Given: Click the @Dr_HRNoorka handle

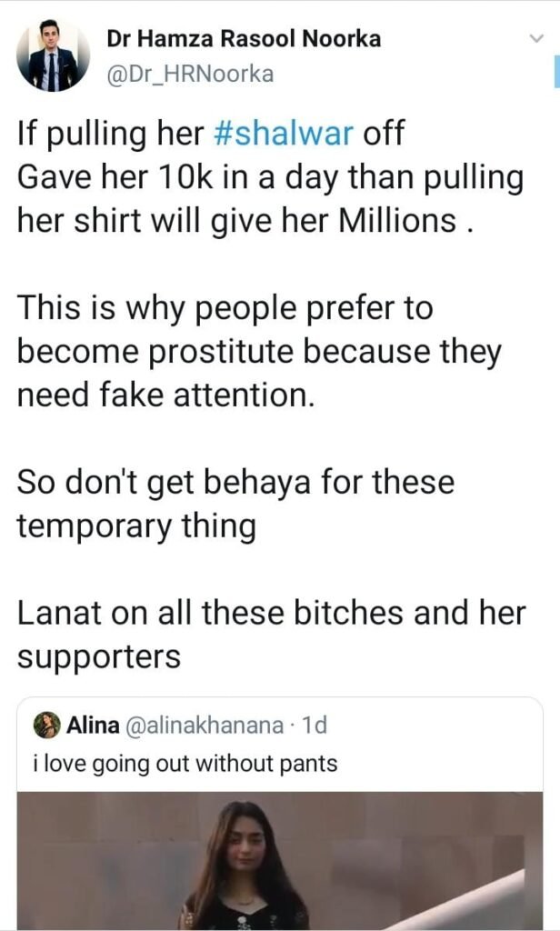Looking at the screenshot, I should [x=190, y=75].
